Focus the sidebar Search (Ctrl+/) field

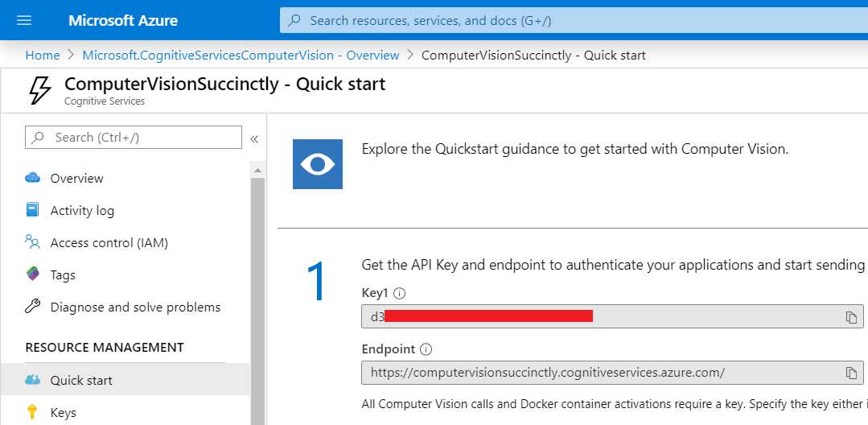134,138
